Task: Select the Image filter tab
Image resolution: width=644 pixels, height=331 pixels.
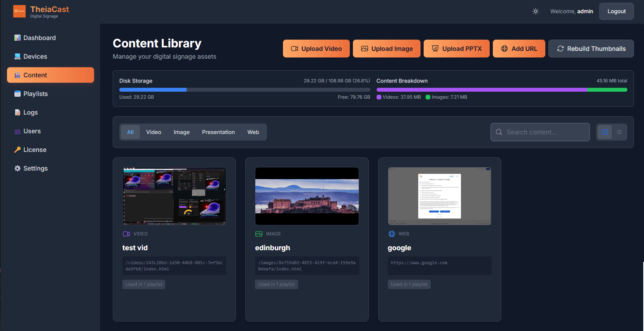Action: click(182, 132)
